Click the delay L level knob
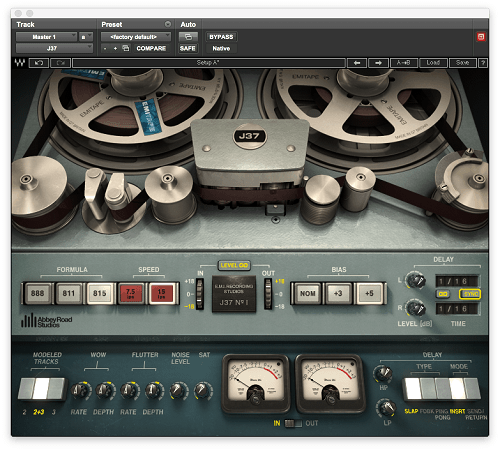Viewport: 500px width, 450px height. (416, 280)
